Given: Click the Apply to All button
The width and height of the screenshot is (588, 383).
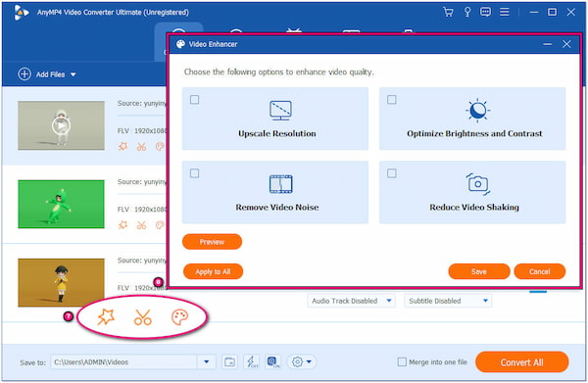Looking at the screenshot, I should (213, 271).
